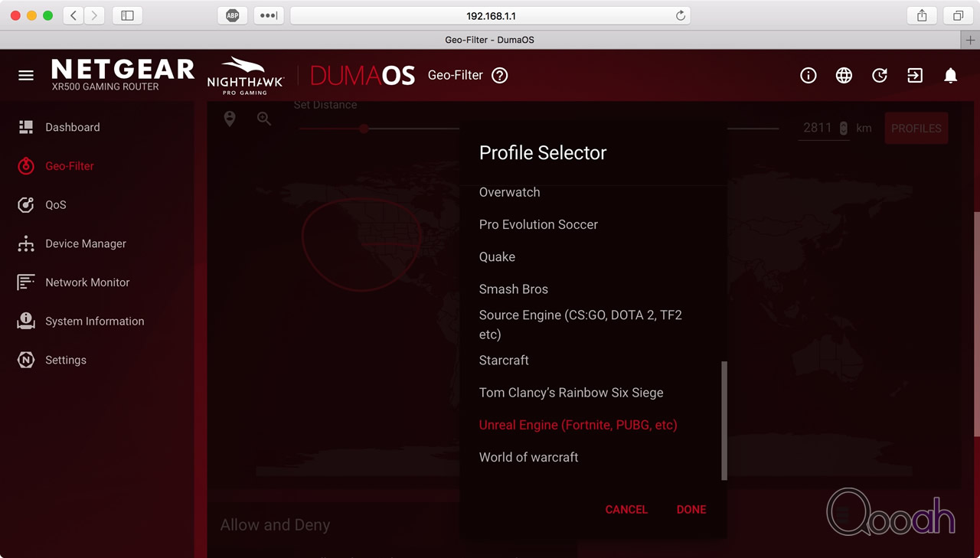Open Geo-Filter help question mark icon
This screenshot has height=558, width=980.
click(x=500, y=75)
